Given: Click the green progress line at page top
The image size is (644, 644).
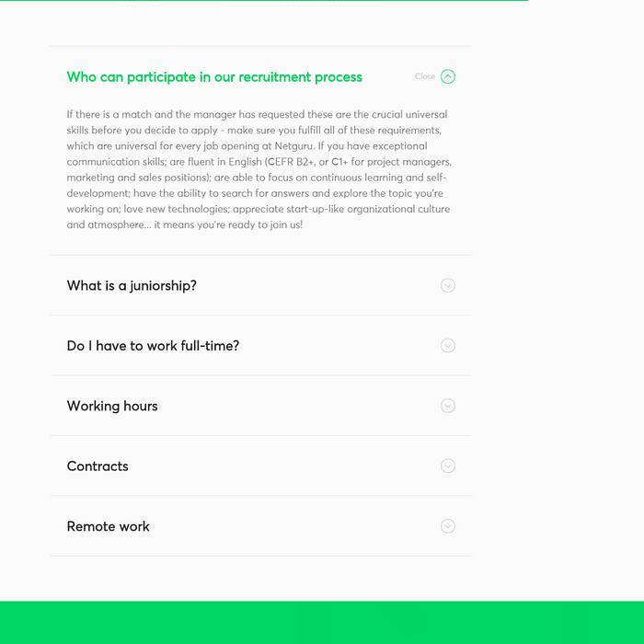Looking at the screenshot, I should (264, 0).
